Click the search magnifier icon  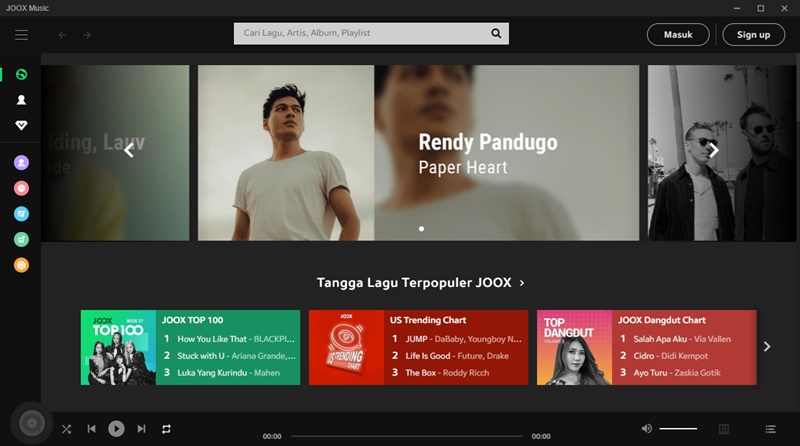496,33
